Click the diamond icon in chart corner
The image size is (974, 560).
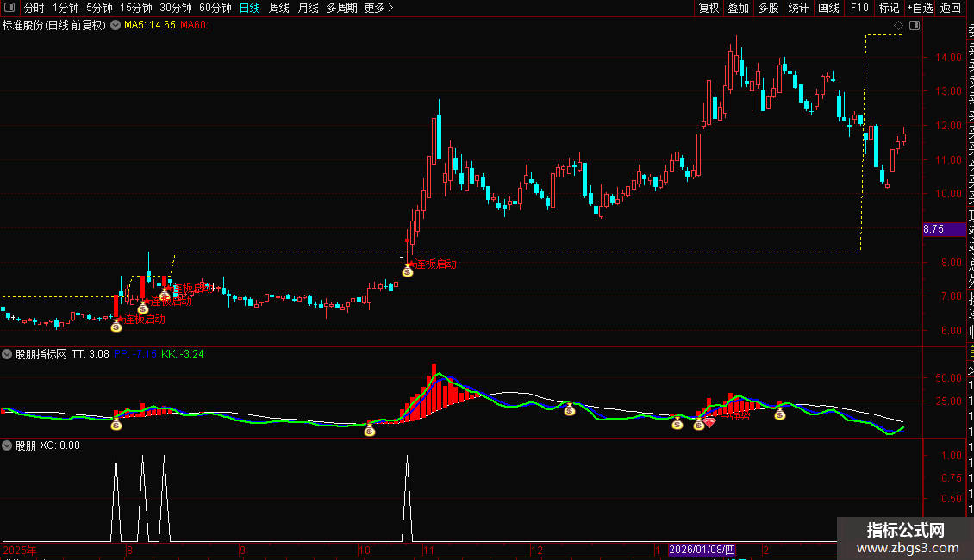click(898, 26)
